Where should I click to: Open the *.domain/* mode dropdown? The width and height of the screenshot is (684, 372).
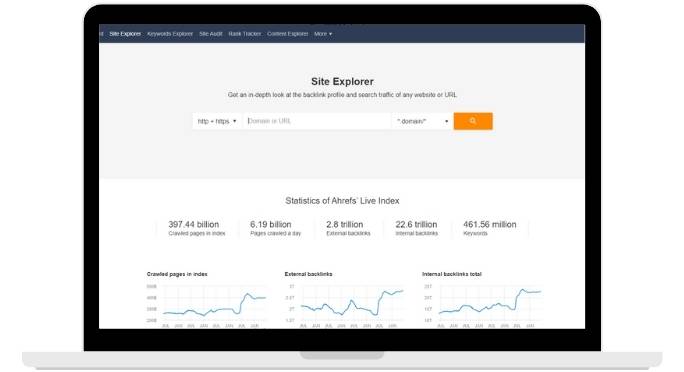point(422,121)
